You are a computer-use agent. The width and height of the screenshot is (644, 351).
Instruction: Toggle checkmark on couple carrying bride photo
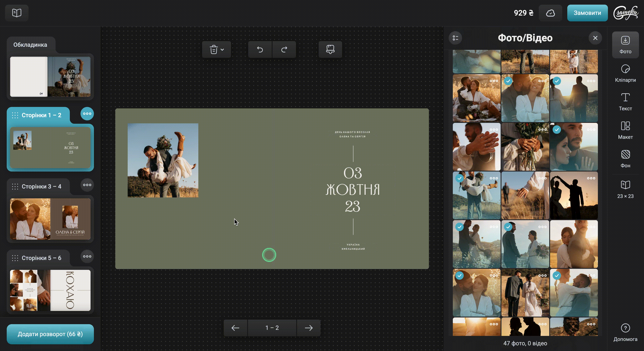[460, 178]
